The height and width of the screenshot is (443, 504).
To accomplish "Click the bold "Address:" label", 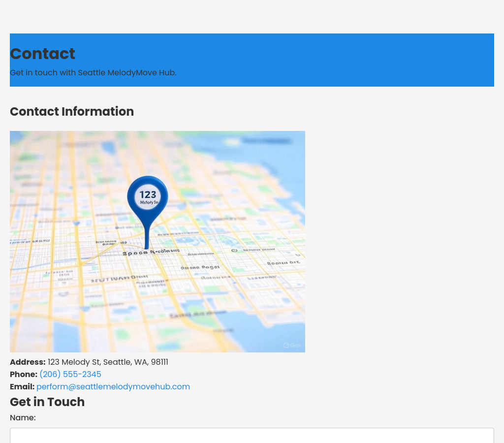I will tap(28, 362).
